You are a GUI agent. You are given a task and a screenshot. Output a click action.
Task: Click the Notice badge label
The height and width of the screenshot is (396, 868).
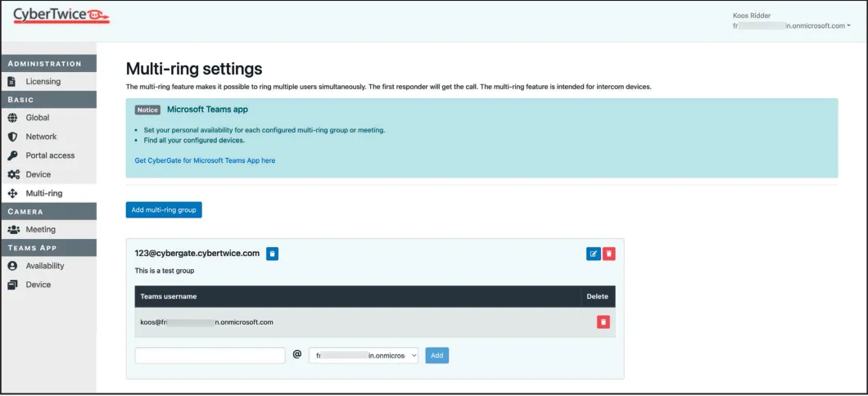coord(147,110)
